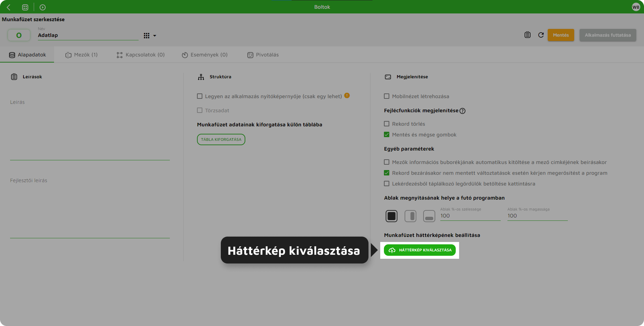The width and height of the screenshot is (644, 326).
Task: Select the bottom-panel window placement icon
Action: point(429,216)
